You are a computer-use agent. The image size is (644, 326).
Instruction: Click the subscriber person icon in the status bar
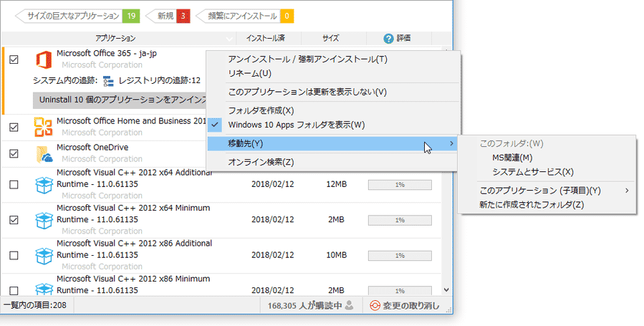click(350, 305)
